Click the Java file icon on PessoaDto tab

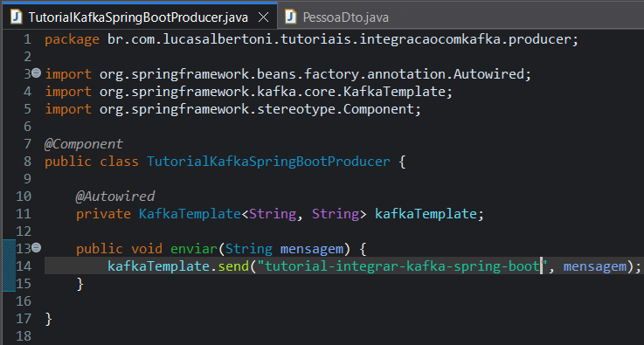click(290, 17)
